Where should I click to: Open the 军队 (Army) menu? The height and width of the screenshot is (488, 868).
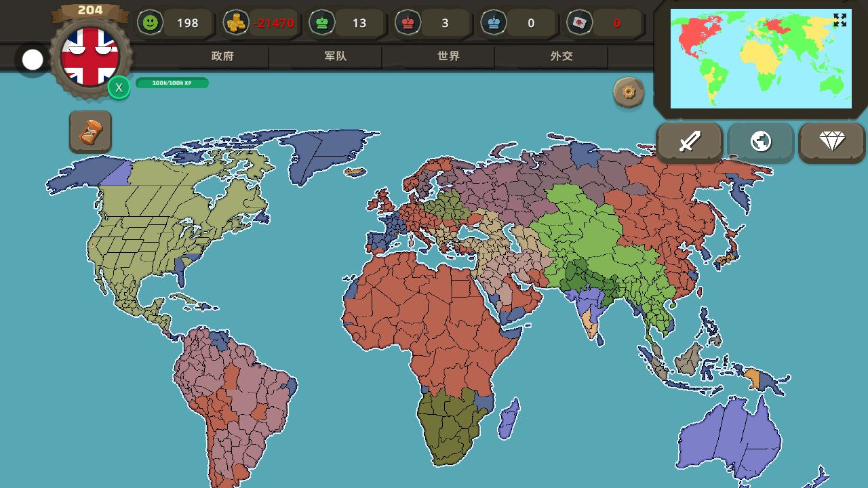[335, 56]
